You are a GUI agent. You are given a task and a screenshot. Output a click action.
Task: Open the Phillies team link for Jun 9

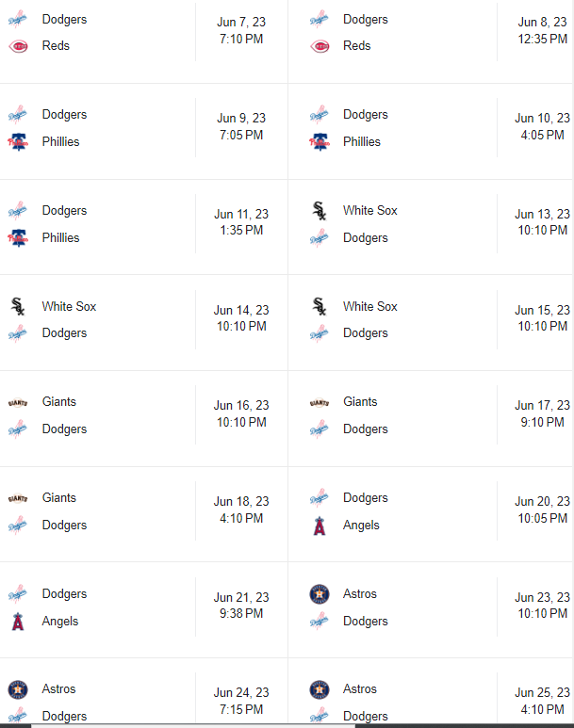click(61, 142)
